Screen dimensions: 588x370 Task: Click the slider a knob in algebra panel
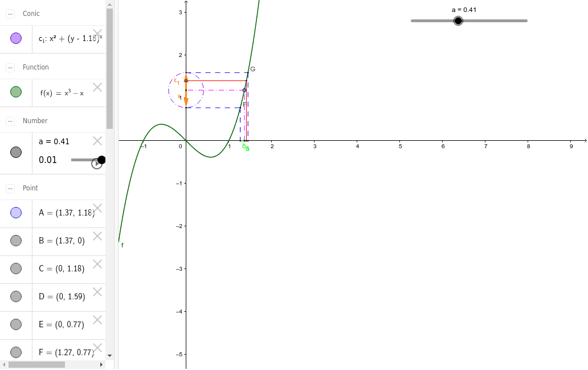[x=101, y=160]
